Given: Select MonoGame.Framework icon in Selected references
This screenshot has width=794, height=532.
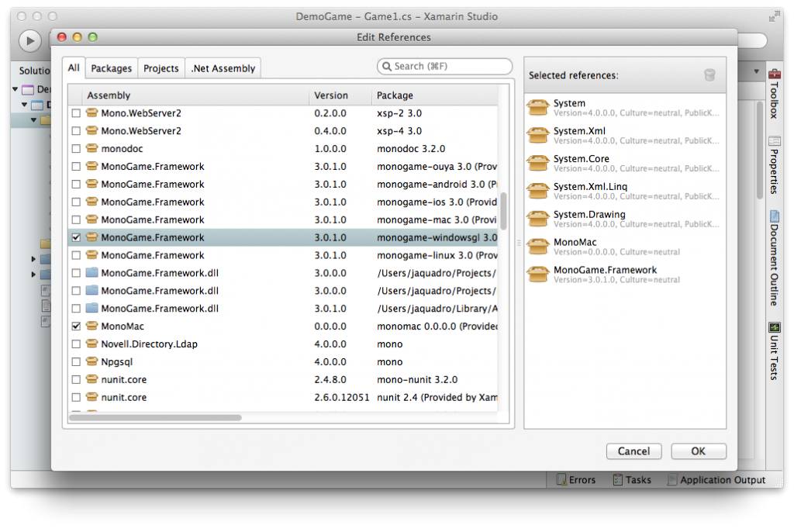Looking at the screenshot, I should point(538,275).
